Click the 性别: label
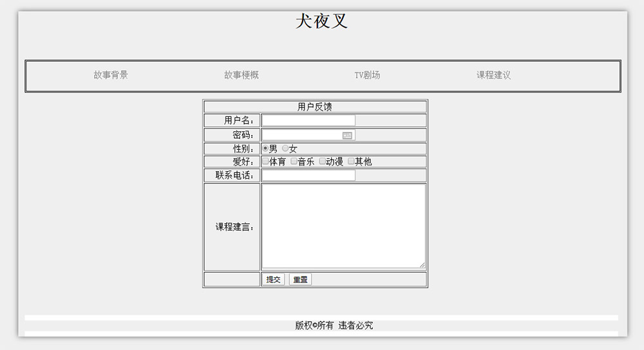The height and width of the screenshot is (350, 644). point(243,149)
